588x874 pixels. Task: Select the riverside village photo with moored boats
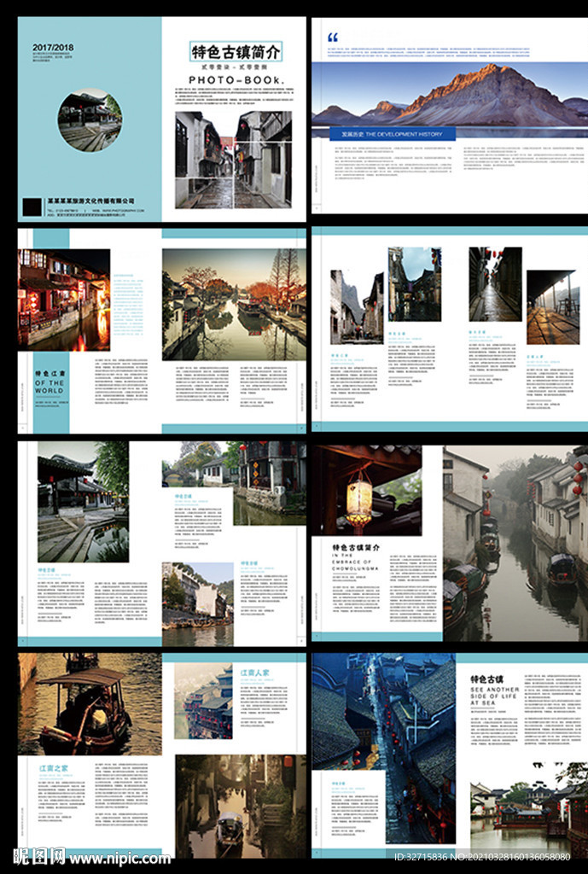[x=198, y=604]
